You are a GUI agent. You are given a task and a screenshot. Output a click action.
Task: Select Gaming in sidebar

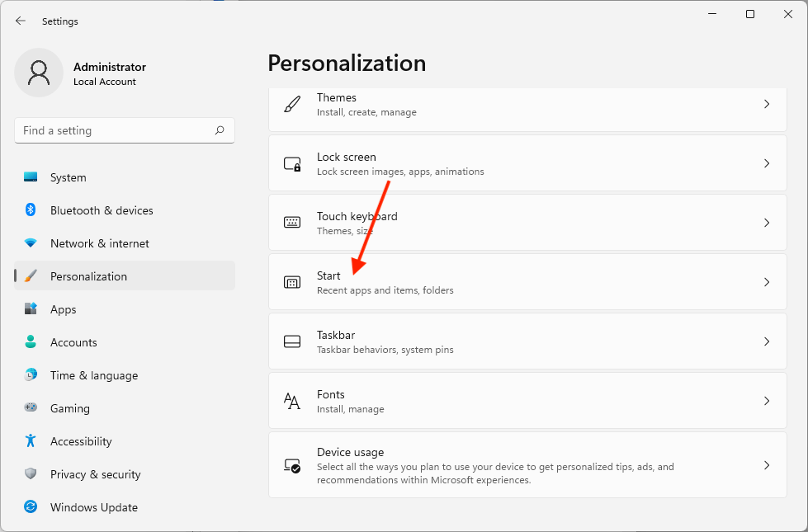click(x=125, y=408)
